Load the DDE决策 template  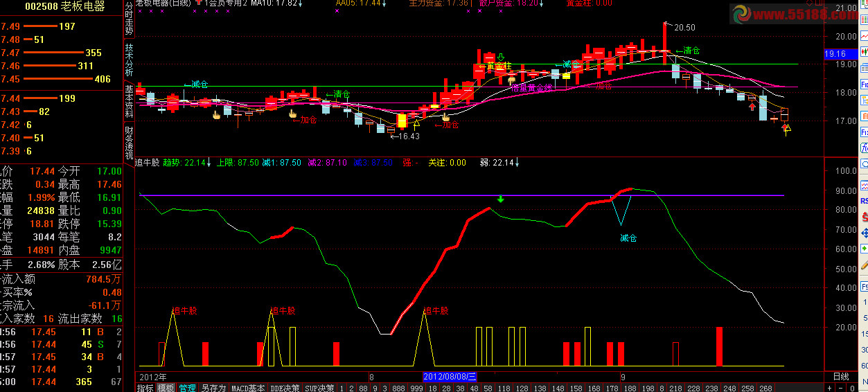tap(285, 387)
